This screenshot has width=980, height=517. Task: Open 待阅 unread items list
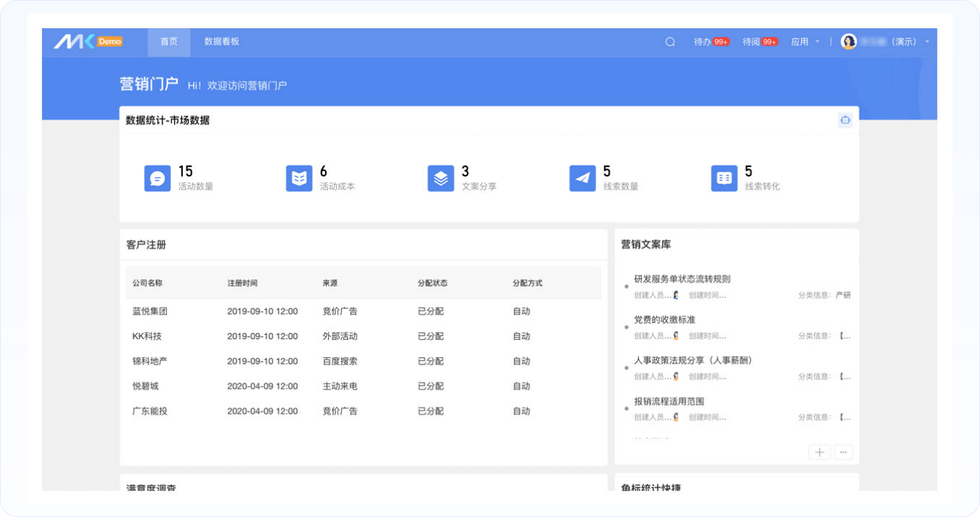(759, 42)
